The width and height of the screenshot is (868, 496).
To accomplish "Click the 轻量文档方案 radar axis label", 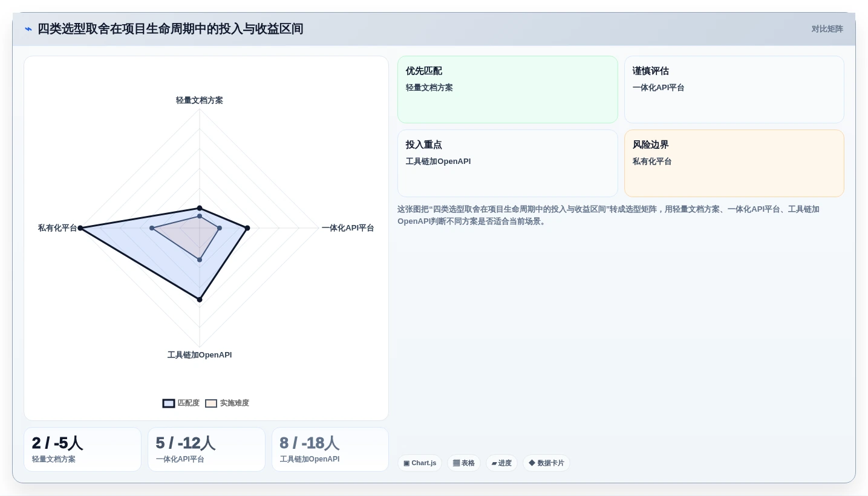I will tap(200, 100).
